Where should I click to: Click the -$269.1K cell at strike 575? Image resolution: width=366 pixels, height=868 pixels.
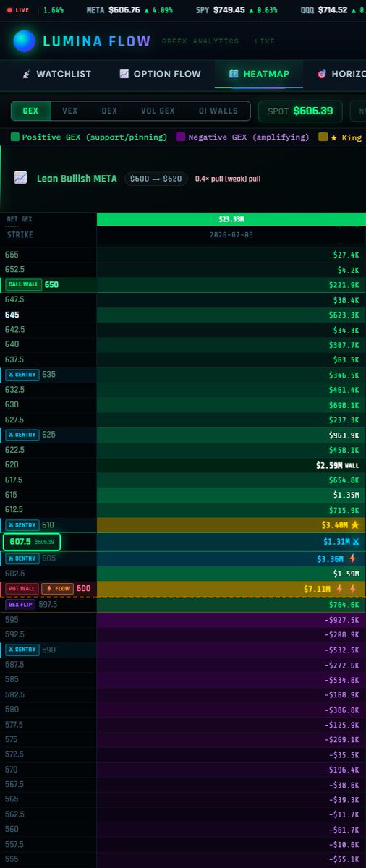tap(231, 740)
